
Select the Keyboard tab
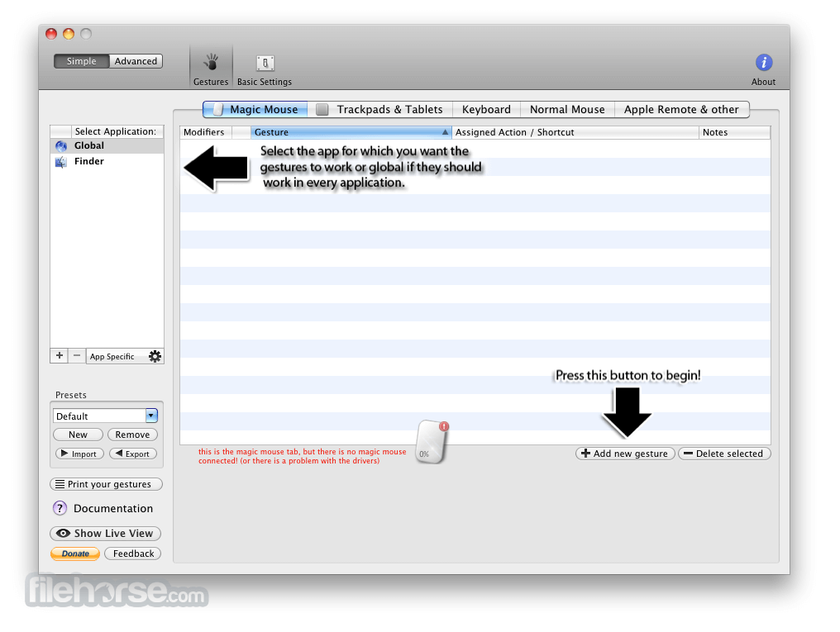[486, 109]
